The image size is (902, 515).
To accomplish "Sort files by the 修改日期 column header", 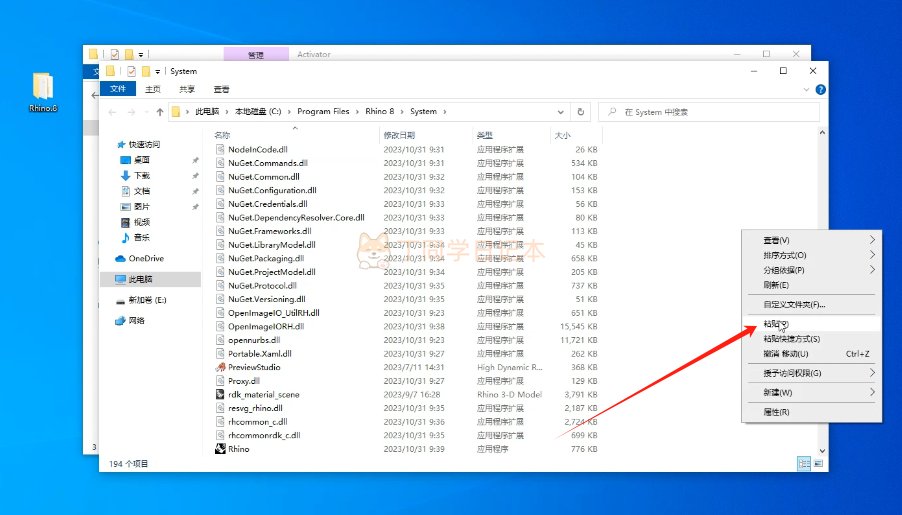I will (401, 134).
